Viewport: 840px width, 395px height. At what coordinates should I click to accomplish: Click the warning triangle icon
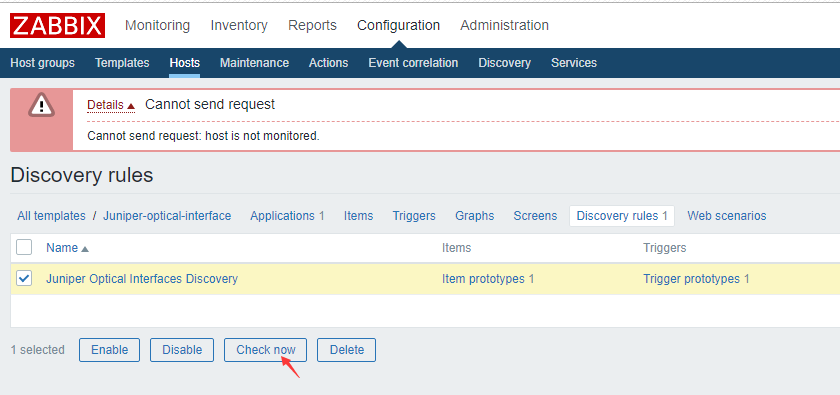[41, 105]
